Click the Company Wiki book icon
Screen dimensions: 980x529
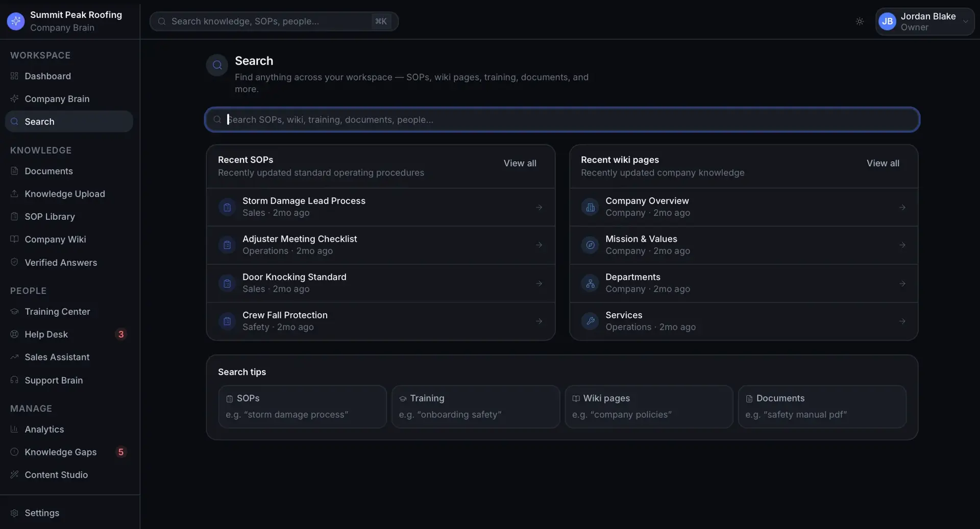14,239
